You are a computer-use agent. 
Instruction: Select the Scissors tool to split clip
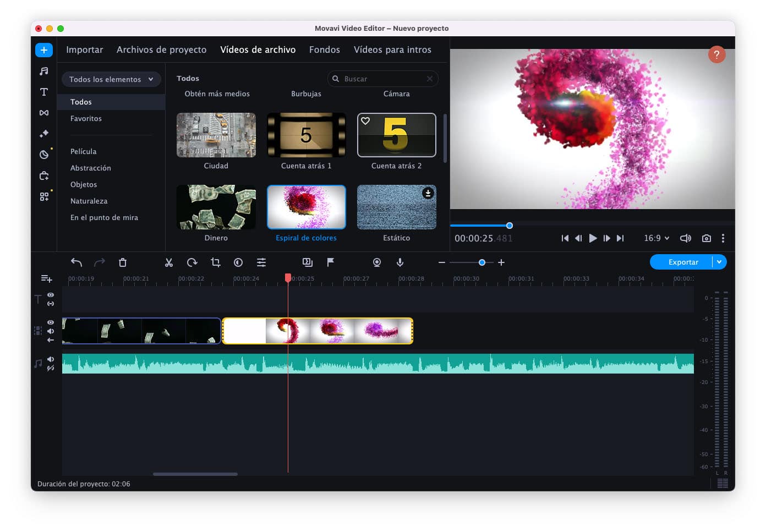tap(169, 262)
